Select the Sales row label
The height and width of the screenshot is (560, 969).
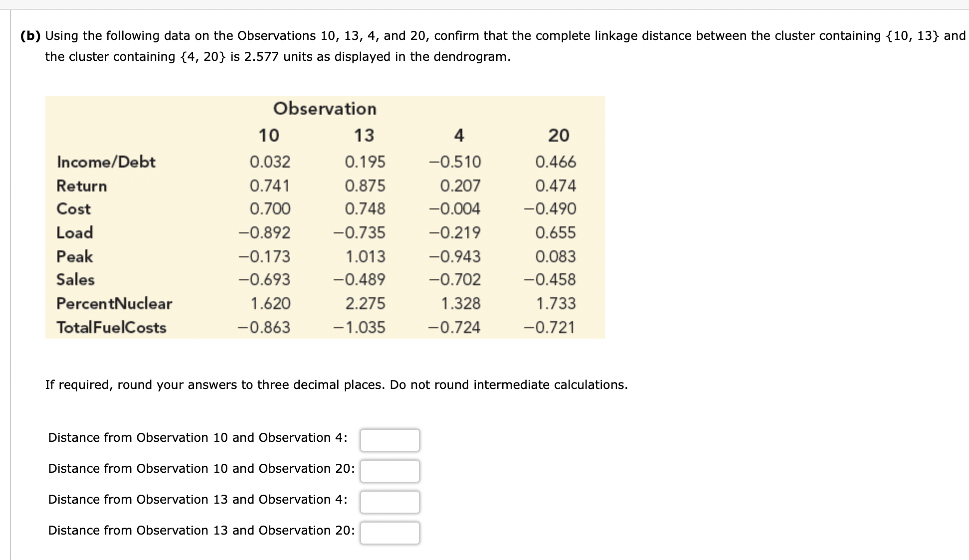(x=75, y=280)
